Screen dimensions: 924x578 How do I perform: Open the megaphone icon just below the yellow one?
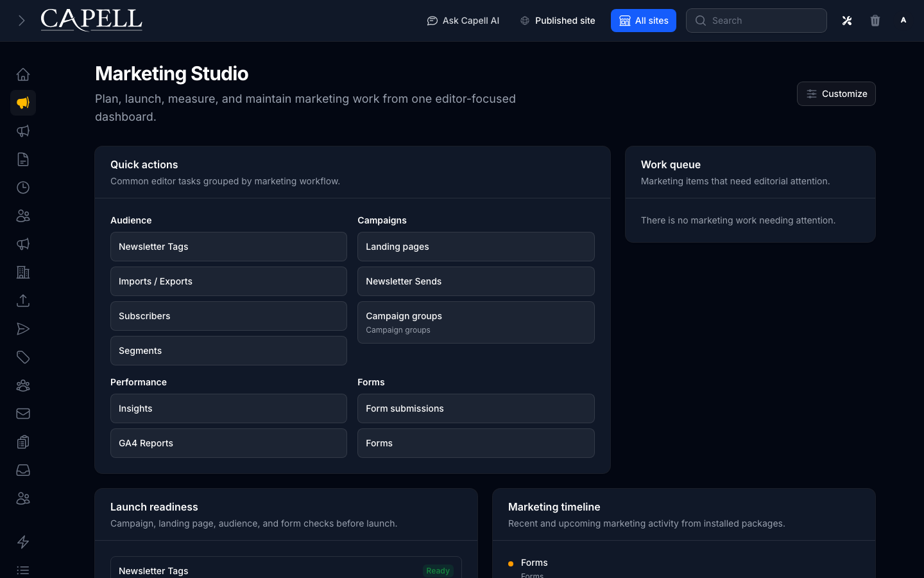23,131
